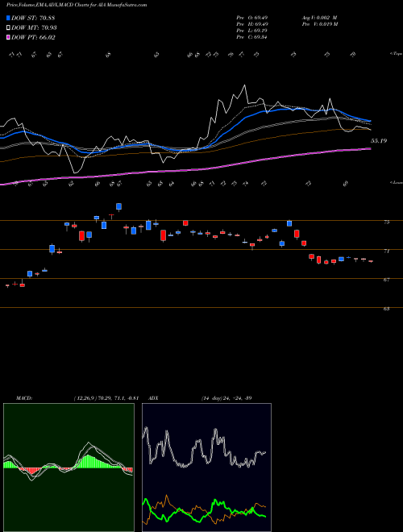
Task: Click the ADX panel title
Action: click(x=154, y=398)
